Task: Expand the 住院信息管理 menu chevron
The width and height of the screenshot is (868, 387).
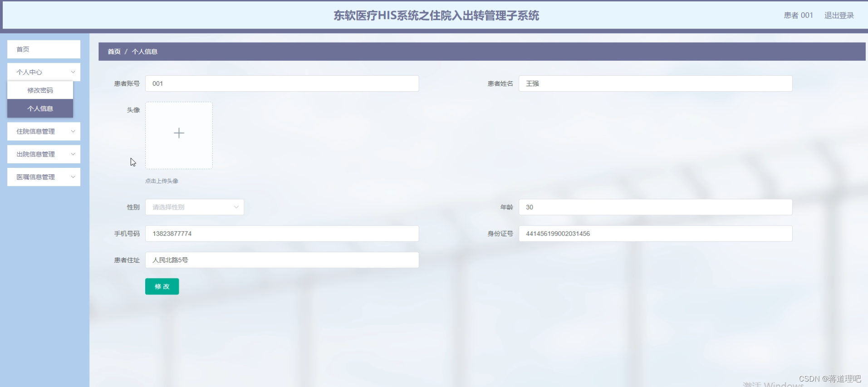Action: tap(73, 132)
